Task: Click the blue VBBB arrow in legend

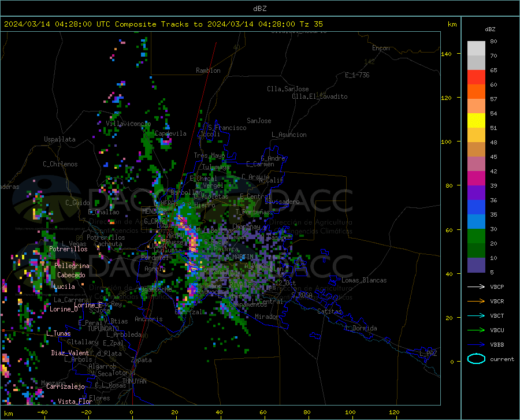Action: pos(476,345)
